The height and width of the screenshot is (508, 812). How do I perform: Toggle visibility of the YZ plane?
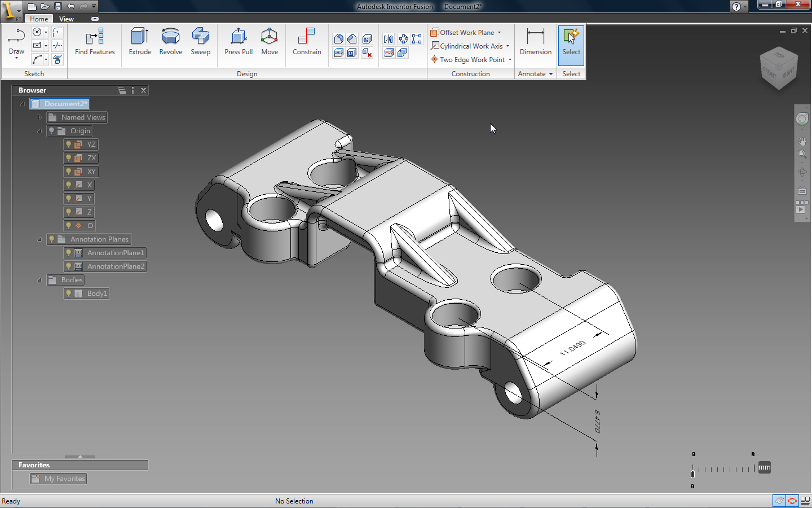click(x=69, y=144)
